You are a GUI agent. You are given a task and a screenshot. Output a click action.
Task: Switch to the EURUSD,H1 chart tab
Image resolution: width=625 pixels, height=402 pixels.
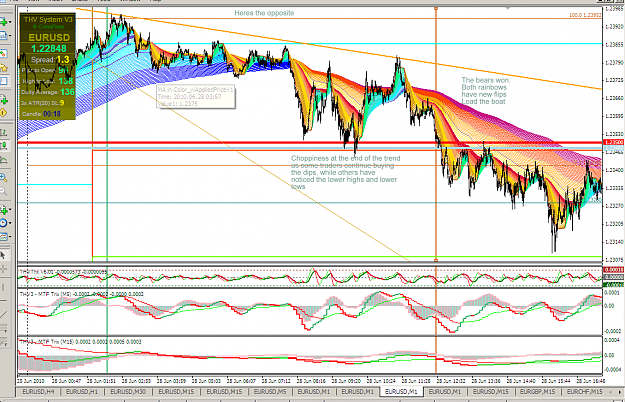pos(82,392)
